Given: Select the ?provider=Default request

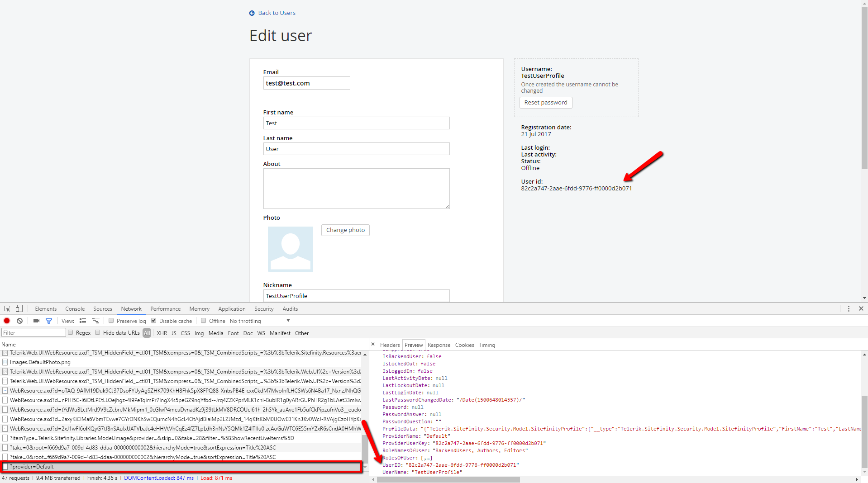Looking at the screenshot, I should point(181,467).
